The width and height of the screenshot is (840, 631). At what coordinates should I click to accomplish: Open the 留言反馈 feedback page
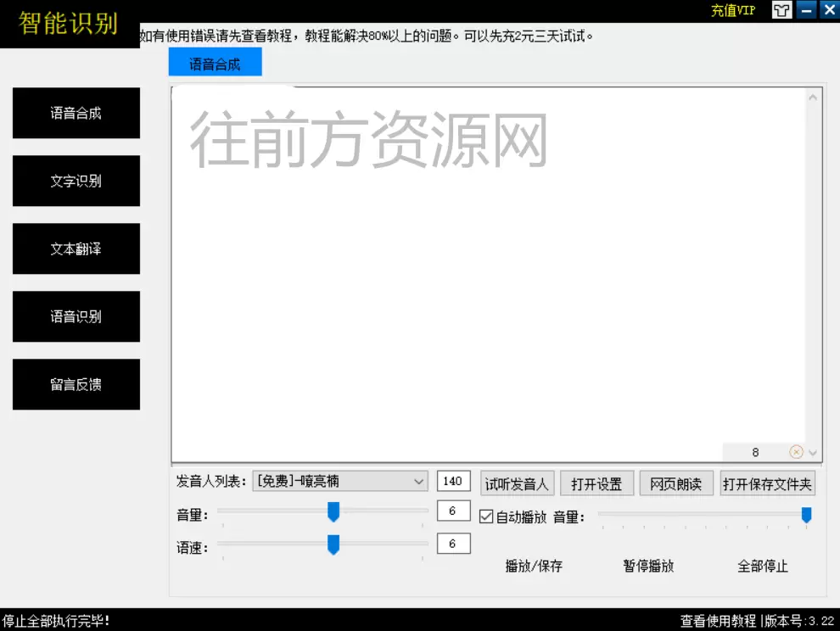pyautogui.click(x=76, y=384)
